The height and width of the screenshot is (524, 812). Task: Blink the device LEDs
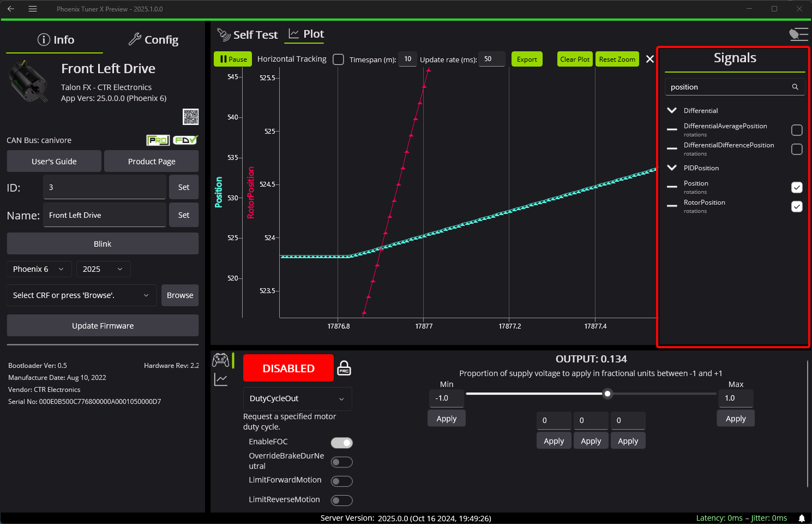pos(103,243)
